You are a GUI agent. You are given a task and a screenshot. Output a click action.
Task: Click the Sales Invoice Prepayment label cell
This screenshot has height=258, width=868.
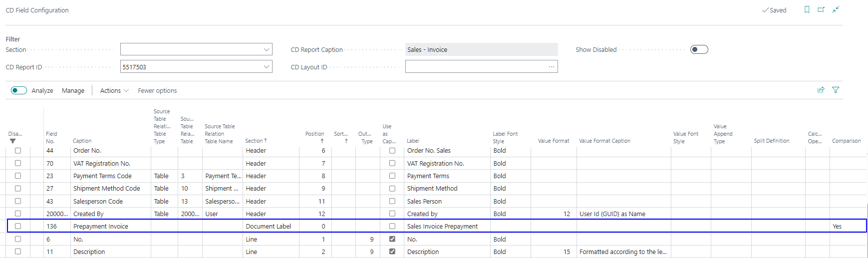pyautogui.click(x=442, y=226)
